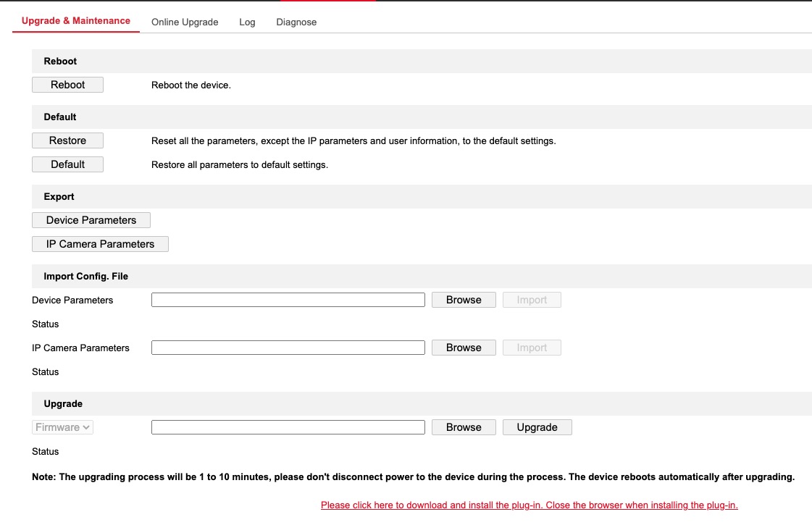Click the Reboot button to restart the device

point(67,85)
